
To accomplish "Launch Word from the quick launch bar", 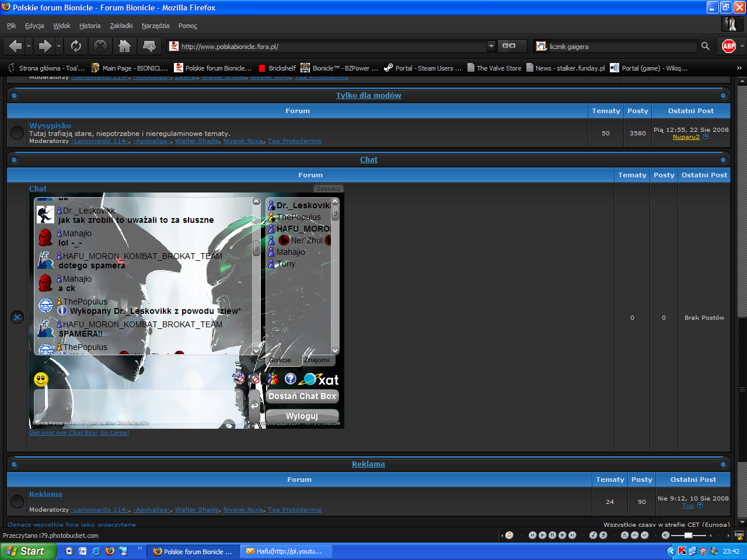I will (83, 551).
